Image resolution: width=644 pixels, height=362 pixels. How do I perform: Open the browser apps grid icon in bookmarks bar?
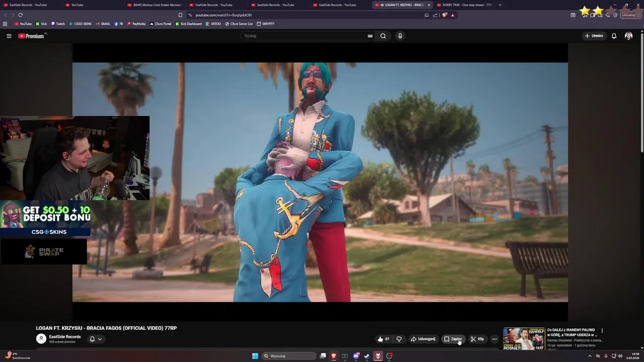click(x=5, y=24)
